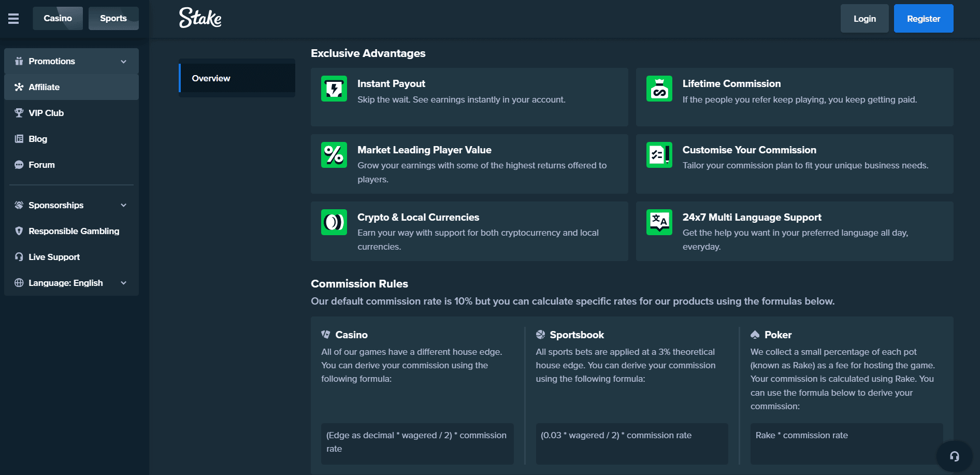
Task: Click the Affiliate icon in sidebar
Action: (x=19, y=87)
